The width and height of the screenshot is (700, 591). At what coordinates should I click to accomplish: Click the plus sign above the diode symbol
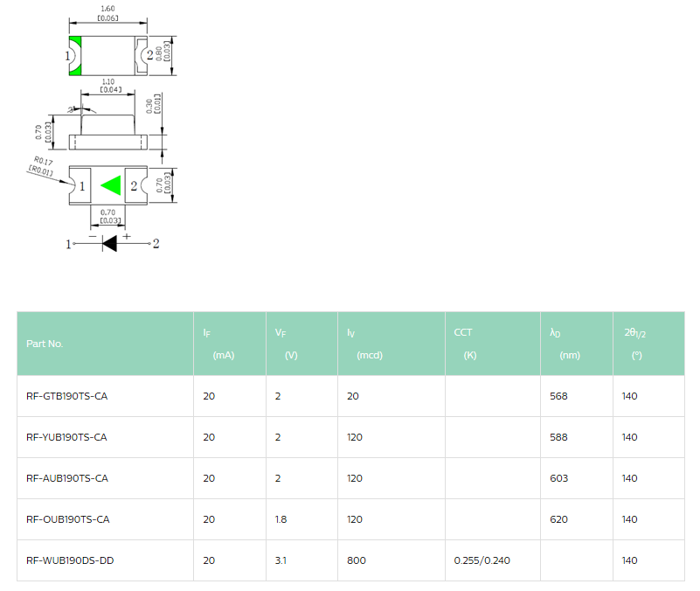point(126,236)
